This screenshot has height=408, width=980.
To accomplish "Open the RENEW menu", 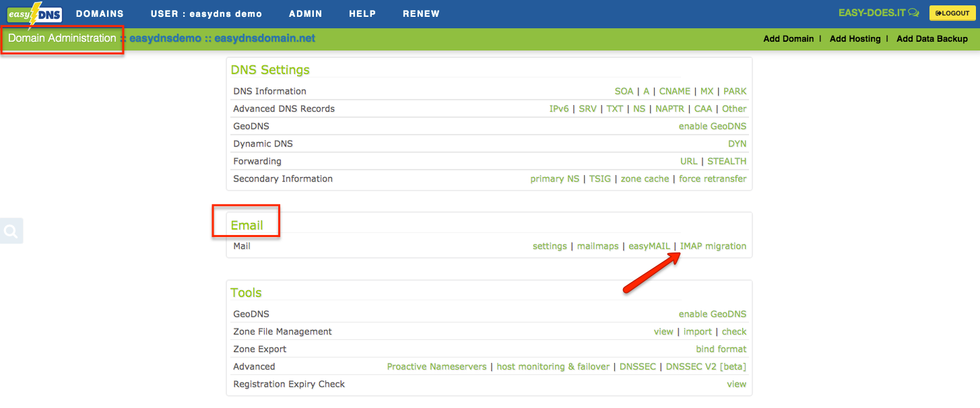I will click(421, 13).
